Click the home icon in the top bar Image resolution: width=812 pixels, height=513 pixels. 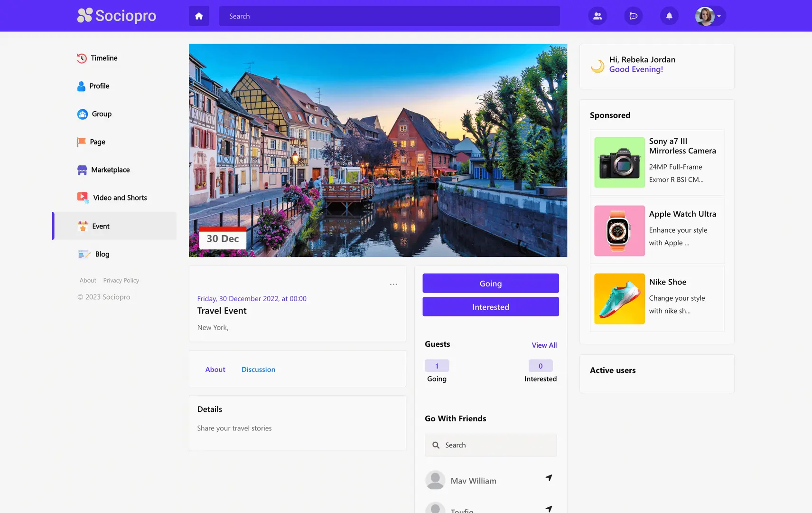199,16
